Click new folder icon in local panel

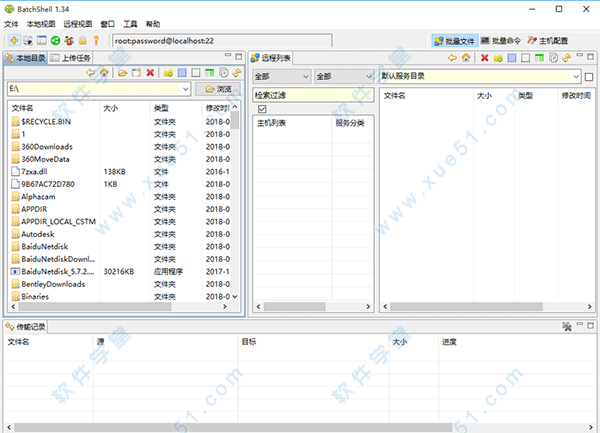pyautogui.click(x=168, y=72)
